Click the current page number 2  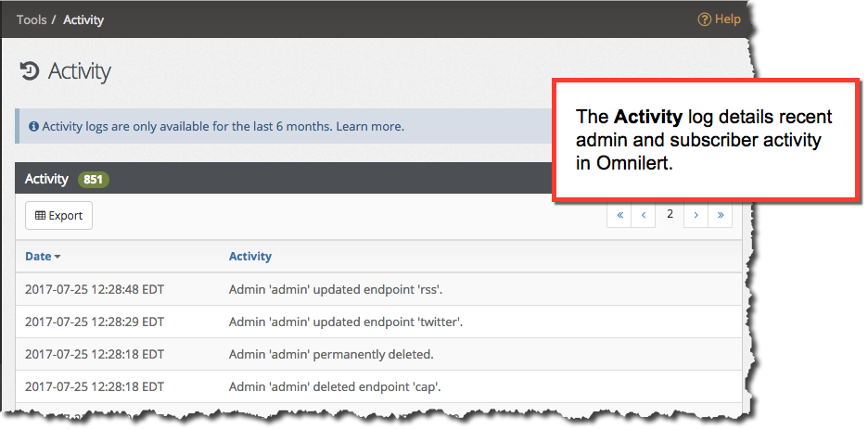[x=670, y=215]
